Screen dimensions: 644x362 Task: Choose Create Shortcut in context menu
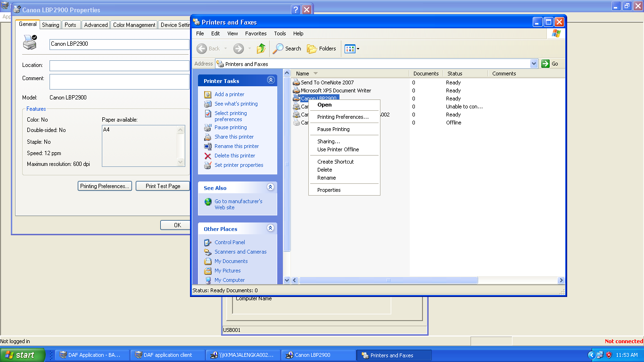tap(344, 162)
